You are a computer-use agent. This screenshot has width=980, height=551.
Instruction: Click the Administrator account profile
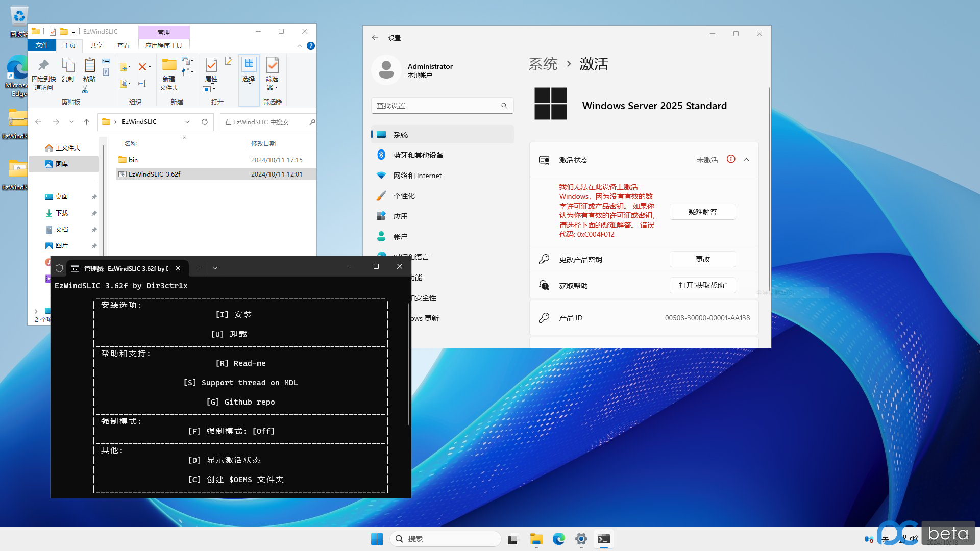click(x=413, y=70)
